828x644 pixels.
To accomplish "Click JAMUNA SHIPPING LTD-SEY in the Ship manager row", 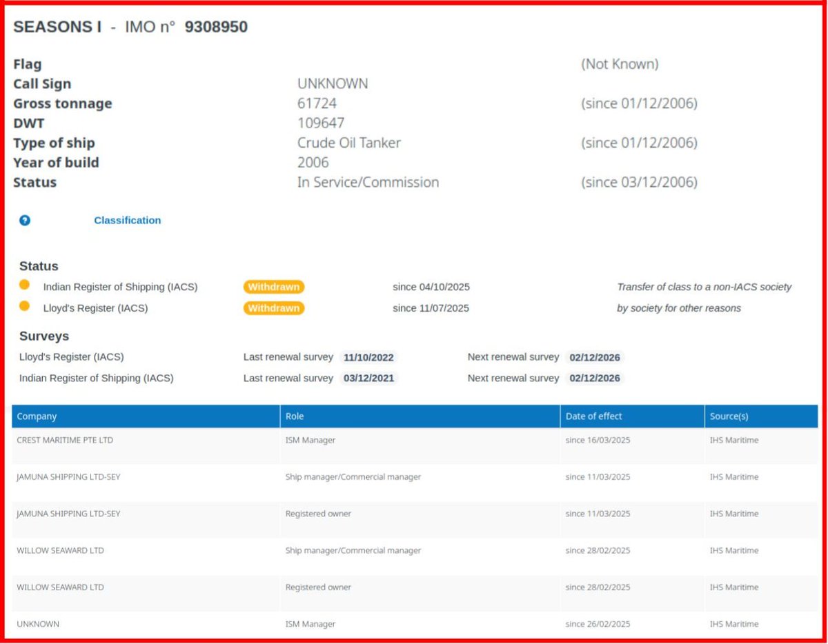I will [68, 477].
